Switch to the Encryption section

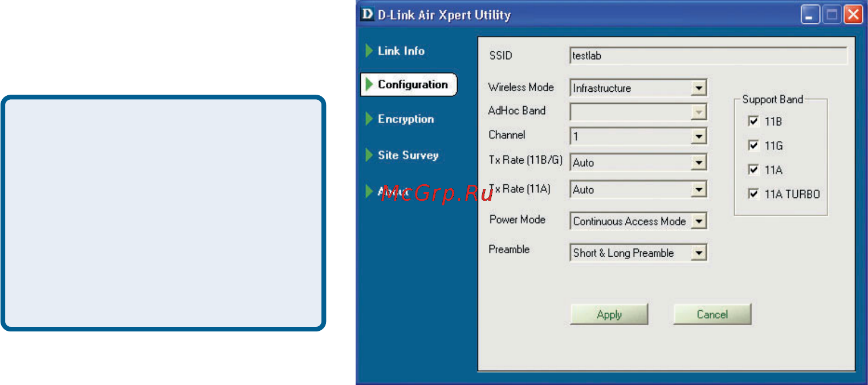point(406,119)
